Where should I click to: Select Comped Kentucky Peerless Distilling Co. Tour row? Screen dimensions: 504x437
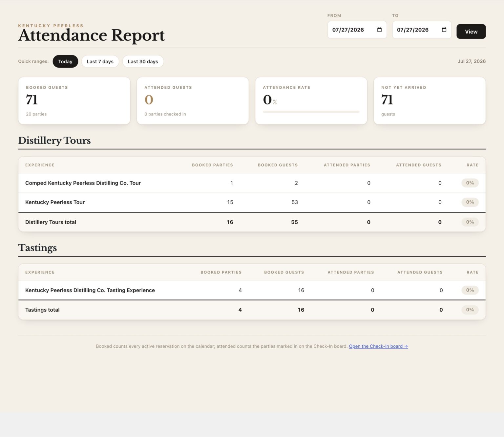(252, 183)
